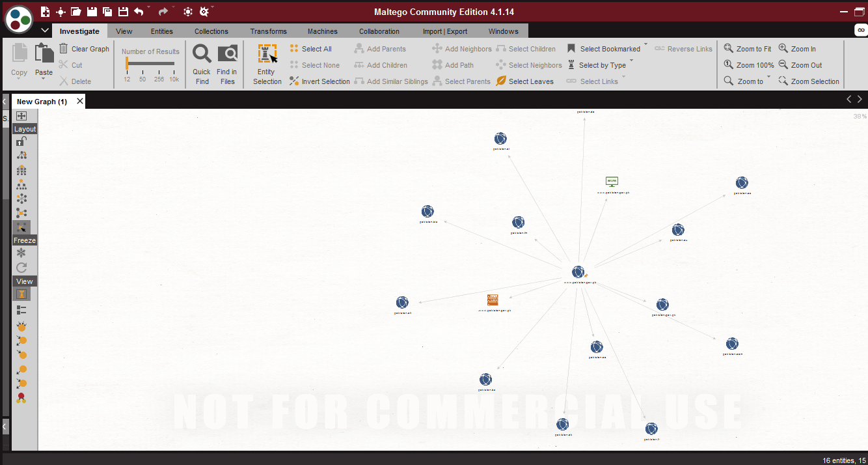Open the Redo history dropdown arrow

pyautogui.click(x=173, y=8)
